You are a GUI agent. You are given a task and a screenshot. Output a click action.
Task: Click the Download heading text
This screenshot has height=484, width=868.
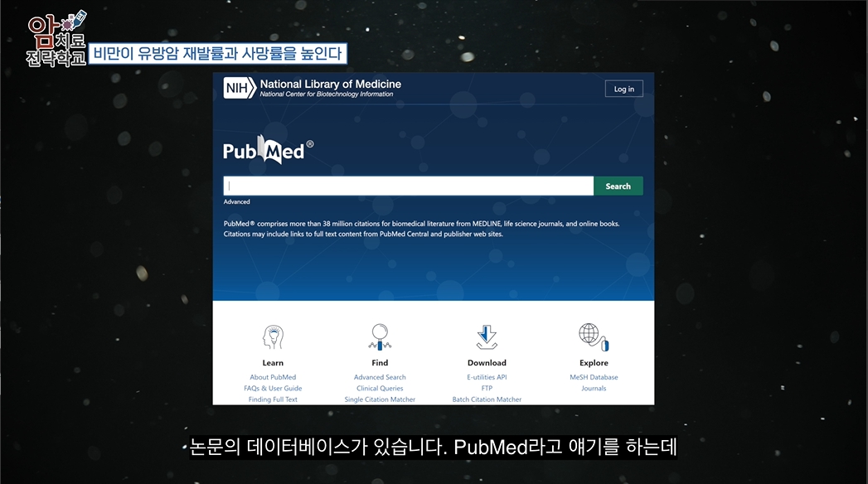(x=487, y=363)
